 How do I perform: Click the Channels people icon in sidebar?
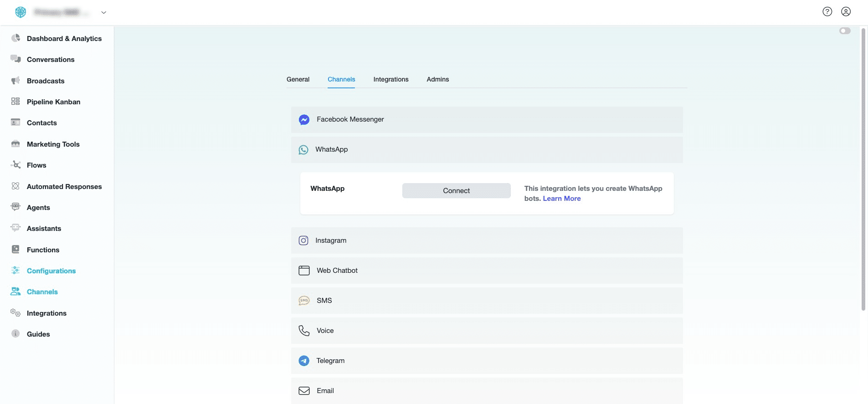click(15, 291)
